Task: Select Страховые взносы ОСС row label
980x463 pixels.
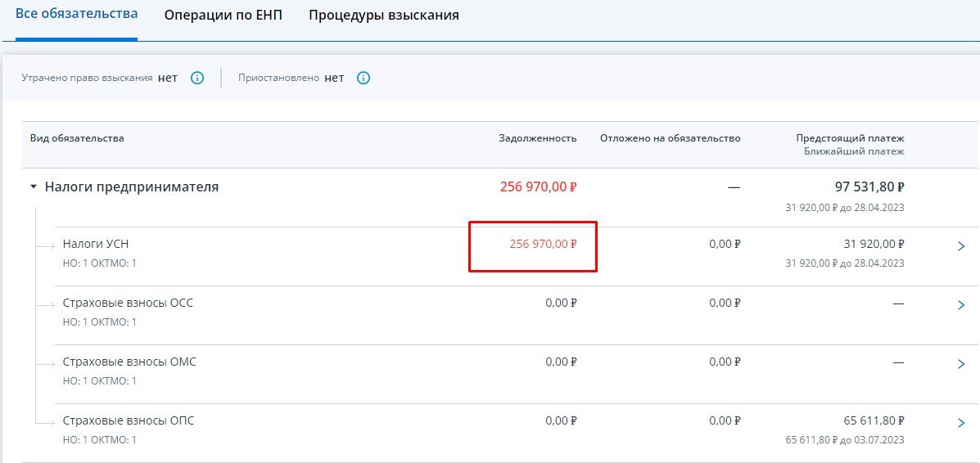Action: point(128,303)
